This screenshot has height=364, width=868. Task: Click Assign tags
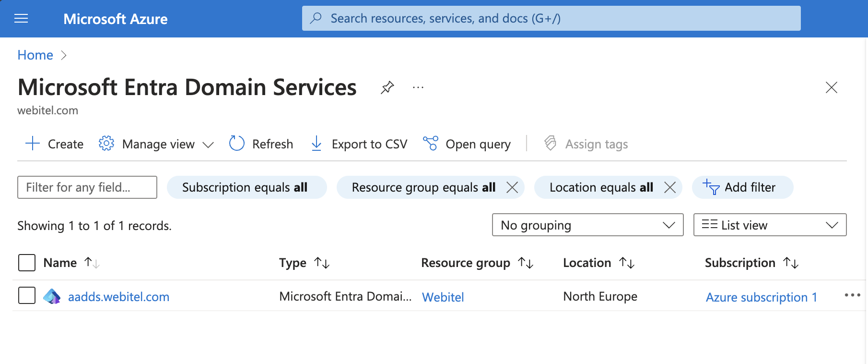[x=586, y=144]
